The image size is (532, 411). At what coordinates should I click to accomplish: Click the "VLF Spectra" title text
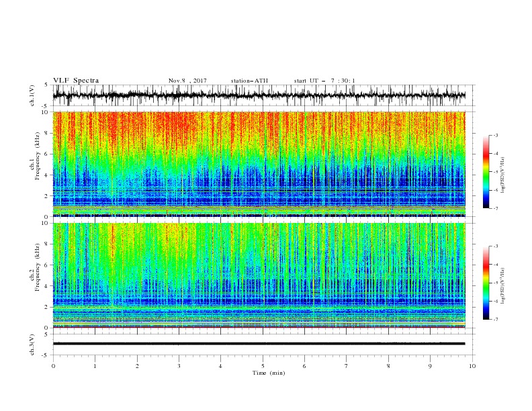click(x=76, y=81)
